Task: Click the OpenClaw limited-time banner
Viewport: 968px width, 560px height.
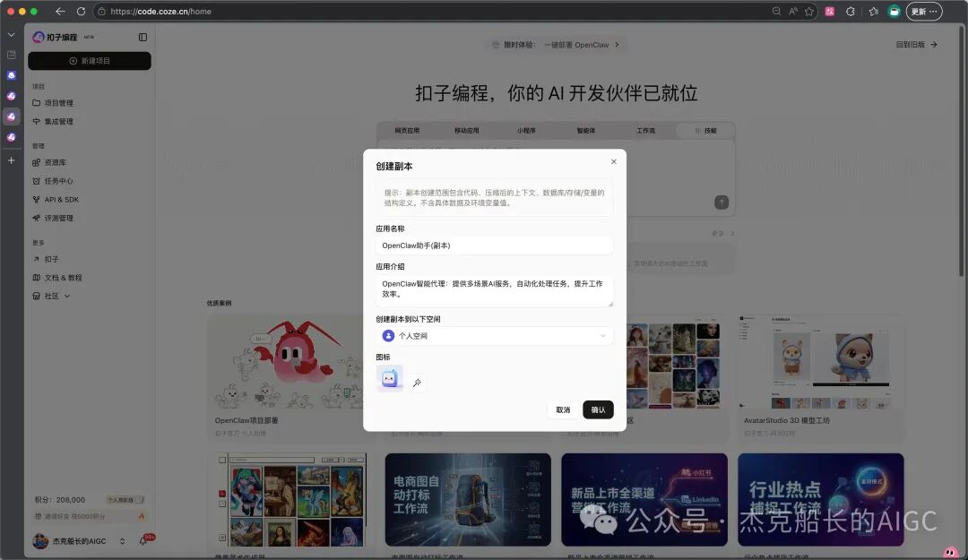Action: [556, 45]
